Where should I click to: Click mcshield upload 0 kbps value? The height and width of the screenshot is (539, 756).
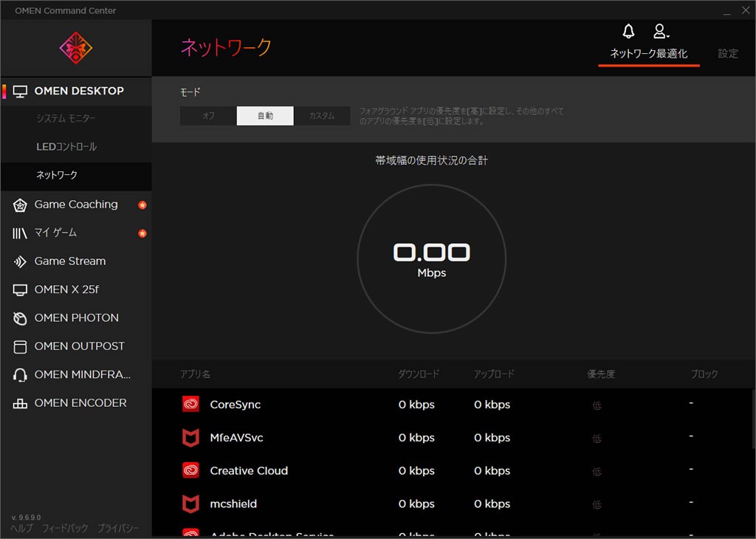tap(492, 504)
